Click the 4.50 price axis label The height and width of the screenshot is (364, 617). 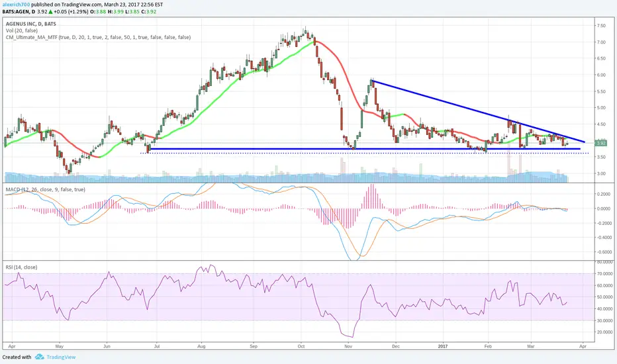[x=601, y=124]
